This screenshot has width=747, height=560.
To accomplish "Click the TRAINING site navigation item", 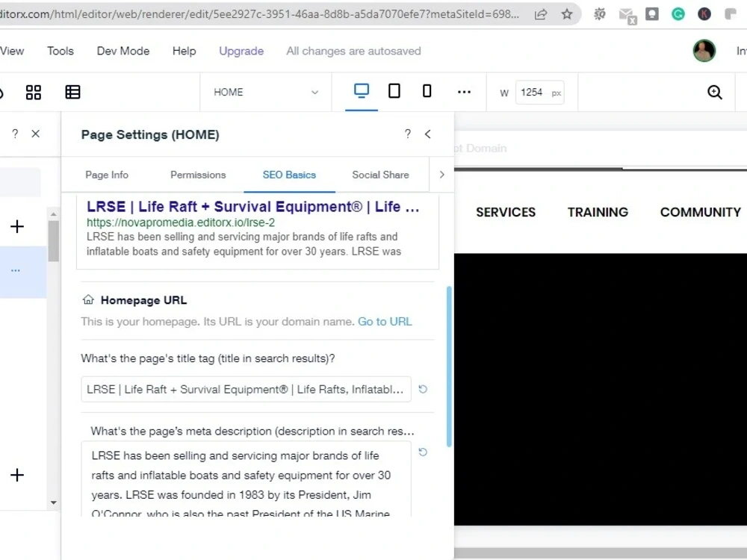I will [x=598, y=212].
